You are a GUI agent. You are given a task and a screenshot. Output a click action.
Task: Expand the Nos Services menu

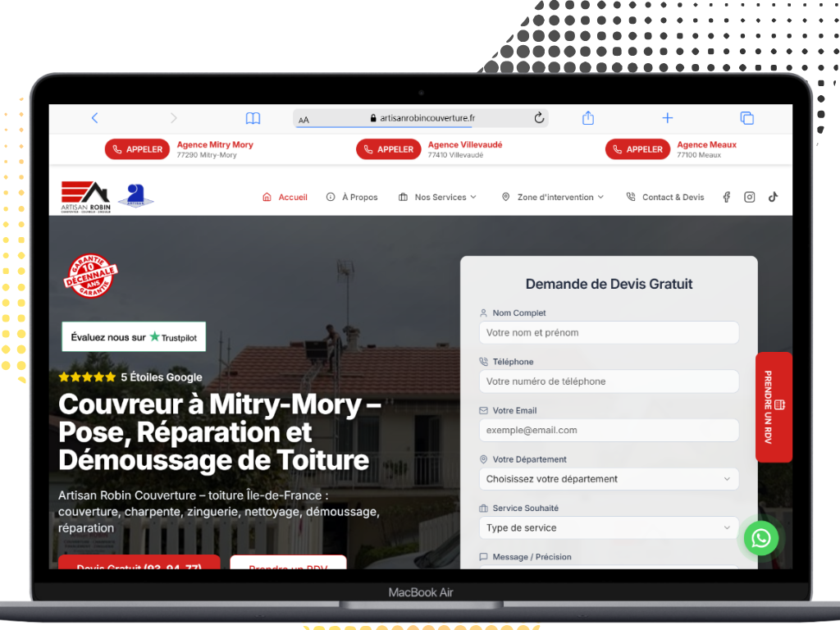pos(437,197)
